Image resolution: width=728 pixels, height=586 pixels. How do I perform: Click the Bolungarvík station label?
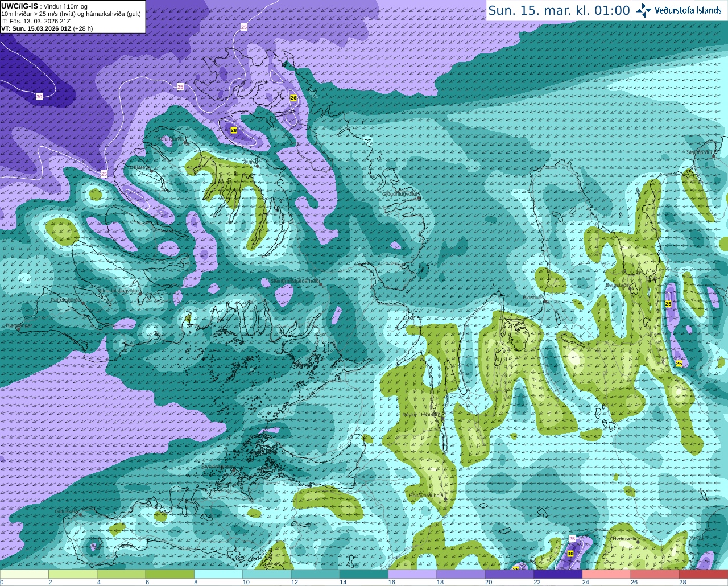[171, 139]
